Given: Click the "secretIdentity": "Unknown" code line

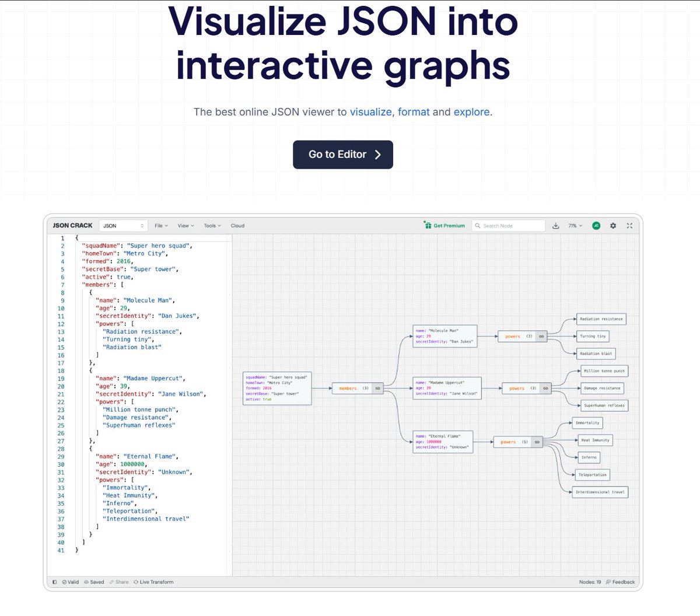Looking at the screenshot, I should tap(144, 472).
